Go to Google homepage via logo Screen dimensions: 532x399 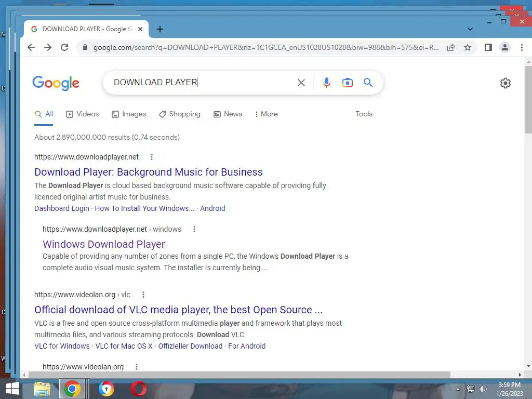[56, 83]
